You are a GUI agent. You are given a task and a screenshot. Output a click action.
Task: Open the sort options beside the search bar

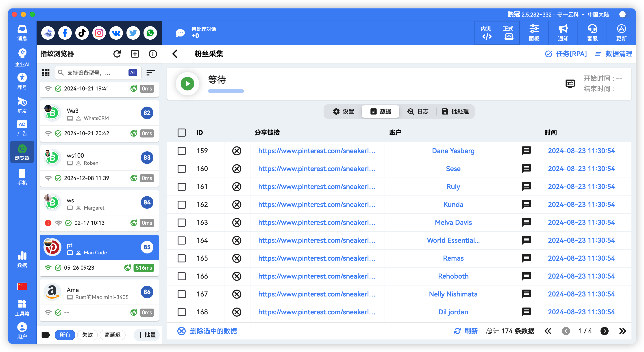click(150, 73)
